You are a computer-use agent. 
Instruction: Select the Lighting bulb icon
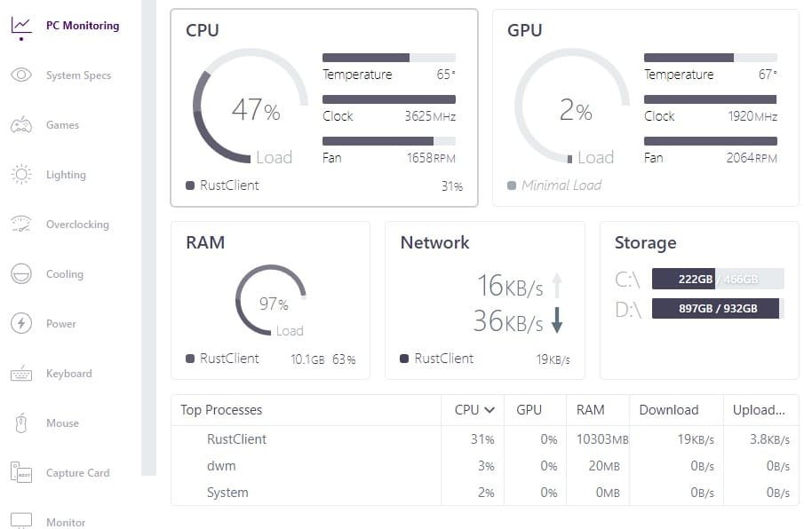[21, 175]
